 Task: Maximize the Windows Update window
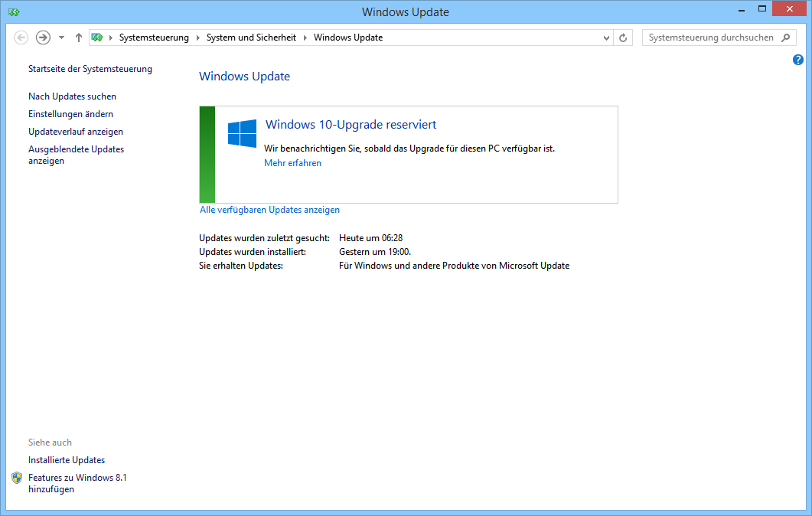pos(761,9)
